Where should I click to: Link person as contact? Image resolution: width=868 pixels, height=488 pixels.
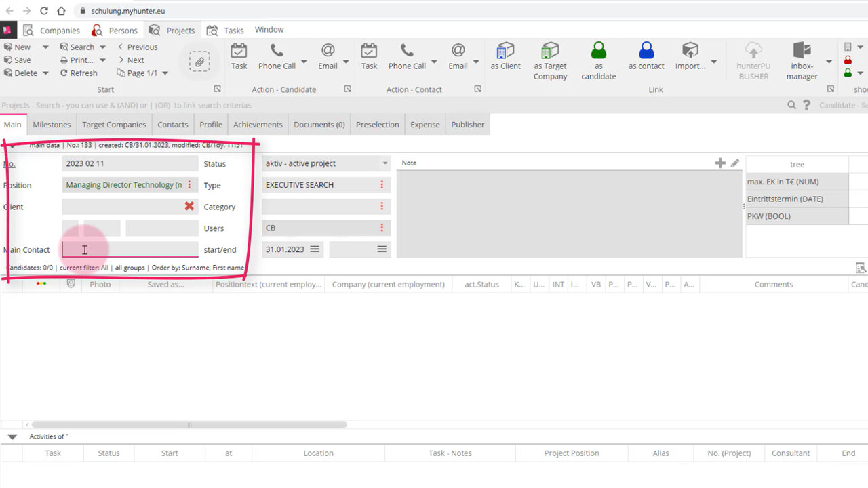tap(646, 56)
